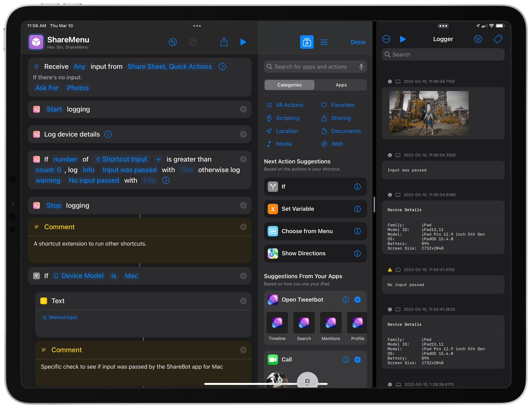Screen dimensions: 532x409
Task: Switch to the Apps tab
Action: coord(341,85)
